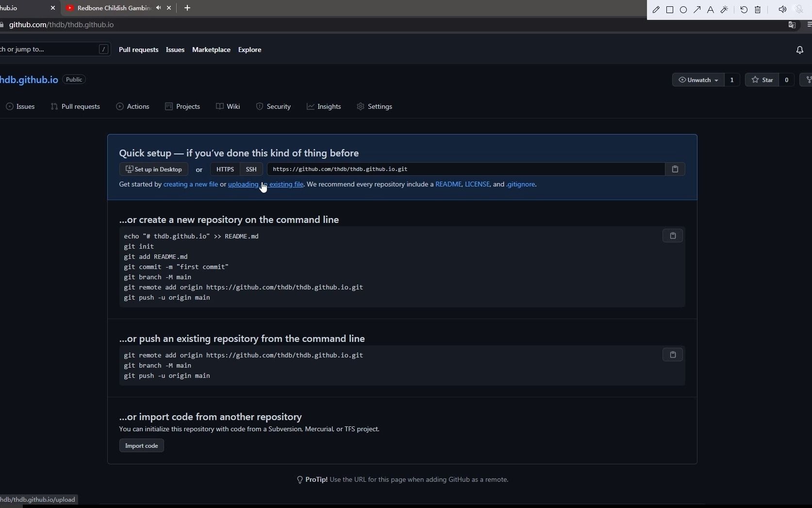Open the .gitignore recommendation link
This screenshot has height=508, width=812.
[x=520, y=184]
